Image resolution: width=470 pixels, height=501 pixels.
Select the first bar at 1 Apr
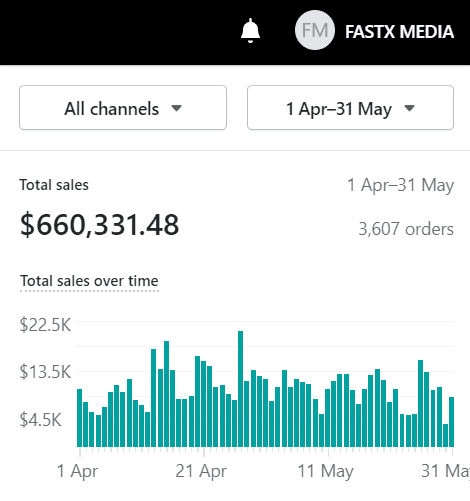[x=79, y=418]
